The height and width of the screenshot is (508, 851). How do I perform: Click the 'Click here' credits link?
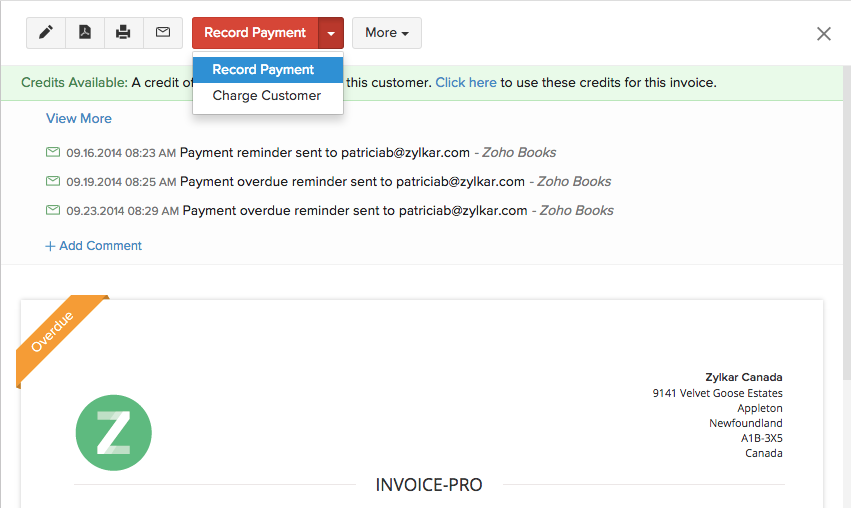click(x=466, y=82)
